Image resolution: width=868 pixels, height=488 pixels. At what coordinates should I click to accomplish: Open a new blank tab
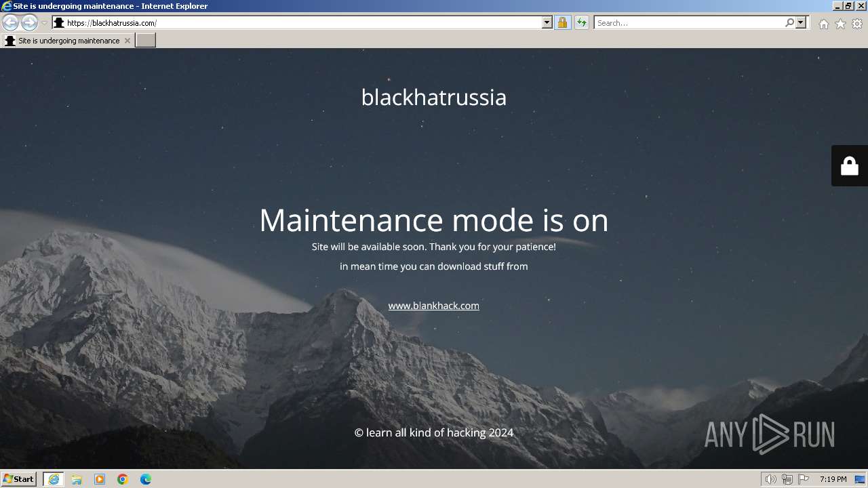pyautogui.click(x=145, y=41)
